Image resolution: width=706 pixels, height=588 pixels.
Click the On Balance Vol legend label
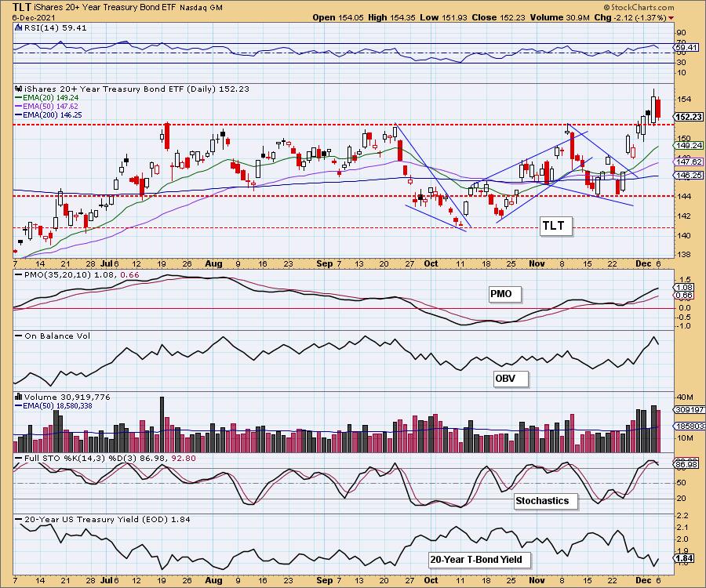(x=57, y=336)
